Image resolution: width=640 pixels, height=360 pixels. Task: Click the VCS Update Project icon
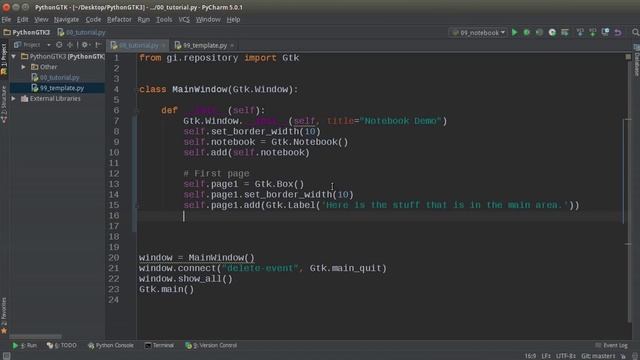point(580,32)
